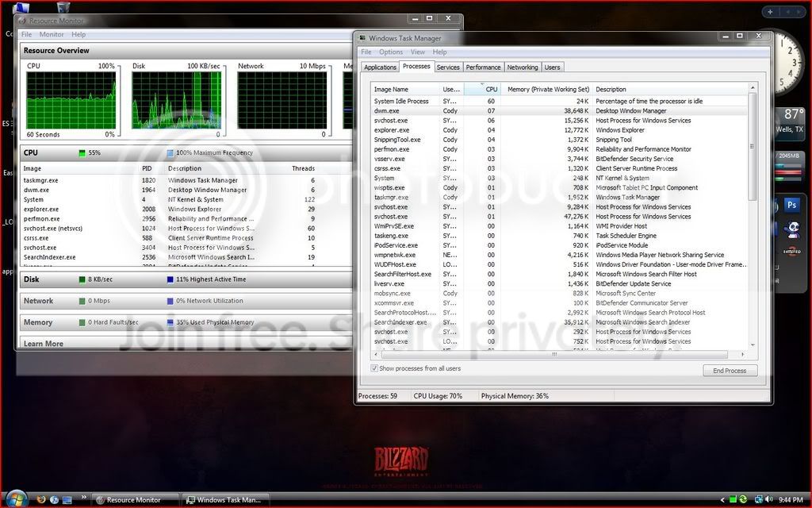
Task: Open the network connection tray icon
Action: click(x=759, y=500)
